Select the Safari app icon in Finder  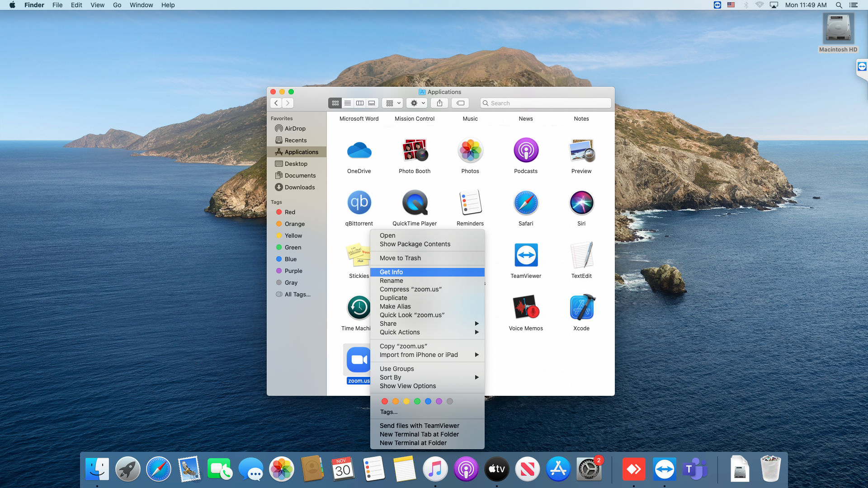click(526, 203)
